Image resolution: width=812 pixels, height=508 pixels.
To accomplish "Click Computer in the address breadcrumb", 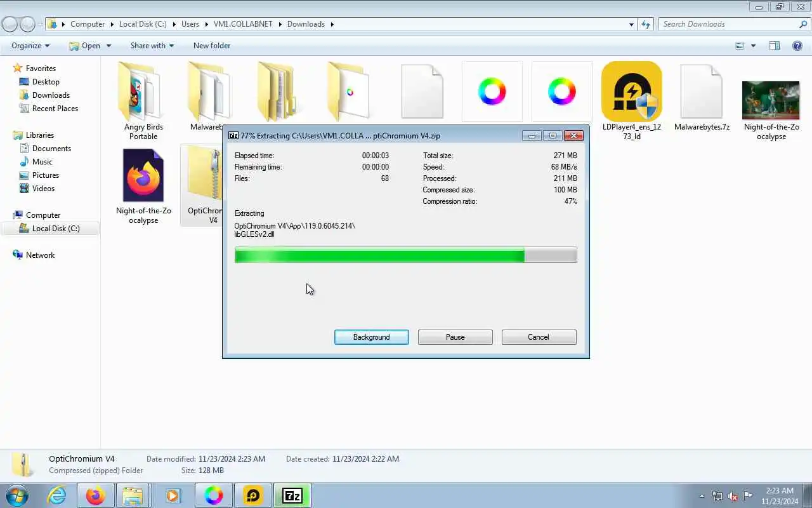I will click(x=88, y=24).
